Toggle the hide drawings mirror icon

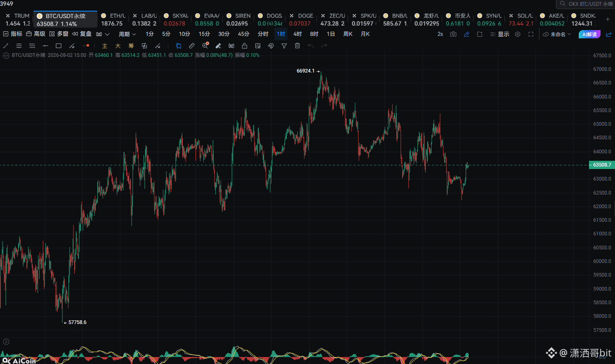pos(231,46)
